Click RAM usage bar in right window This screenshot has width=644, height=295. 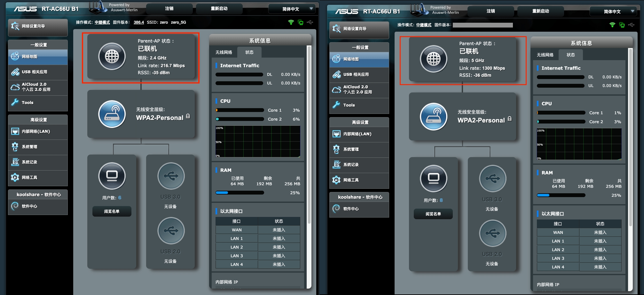click(x=561, y=195)
